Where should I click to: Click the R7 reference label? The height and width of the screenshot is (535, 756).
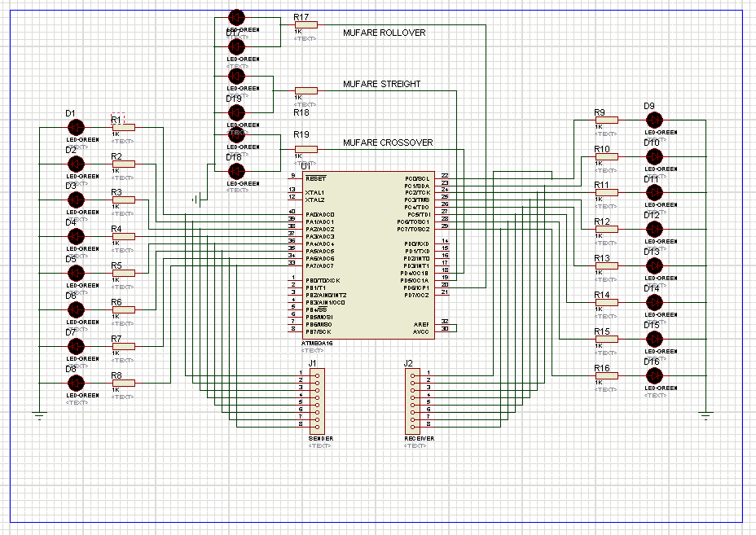click(x=116, y=339)
